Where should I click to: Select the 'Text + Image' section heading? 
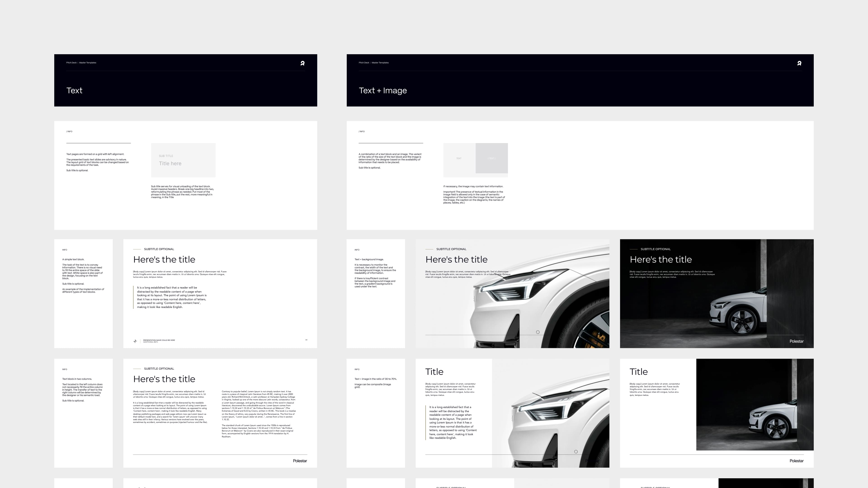382,91
